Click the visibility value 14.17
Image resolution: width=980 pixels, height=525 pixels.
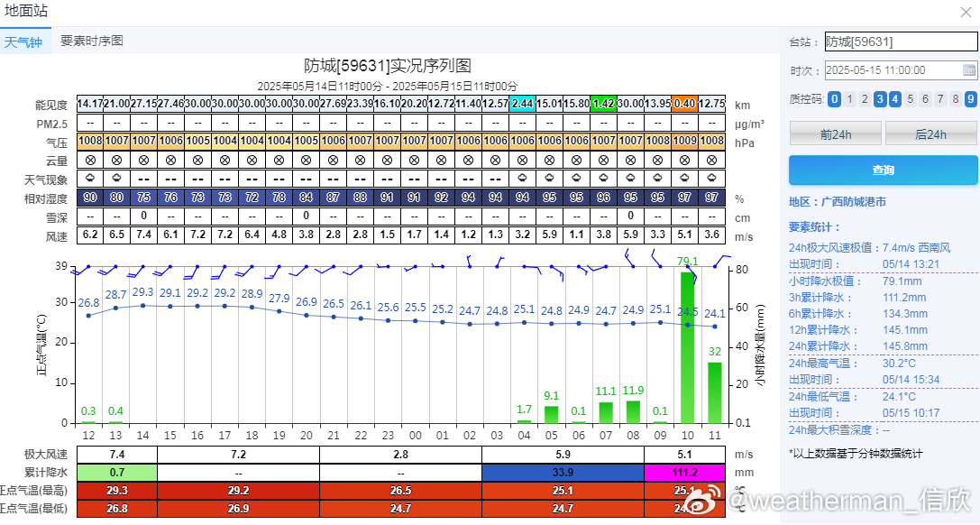[90, 104]
